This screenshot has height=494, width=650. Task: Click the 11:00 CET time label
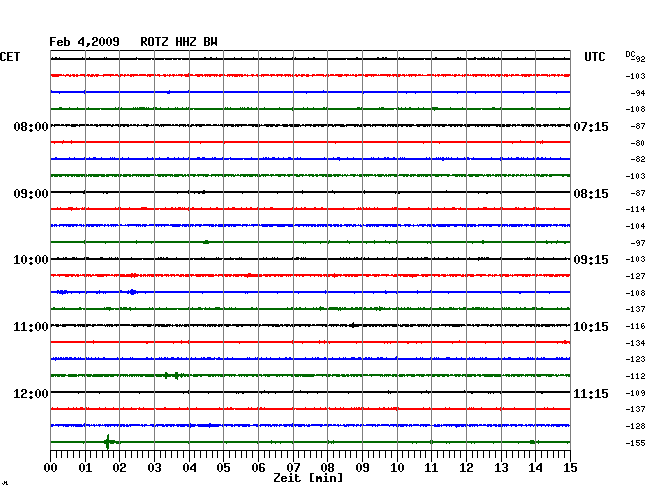point(31,327)
